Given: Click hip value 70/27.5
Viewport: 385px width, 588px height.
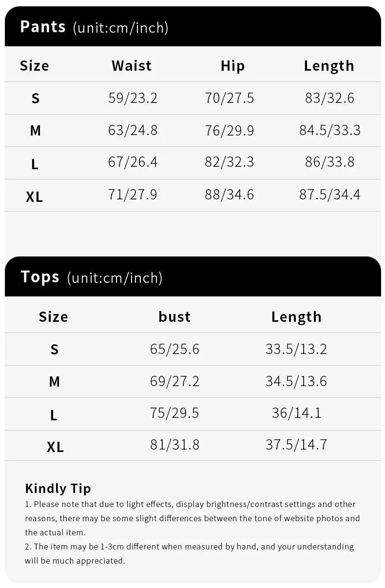Looking at the screenshot, I should coord(230,98).
